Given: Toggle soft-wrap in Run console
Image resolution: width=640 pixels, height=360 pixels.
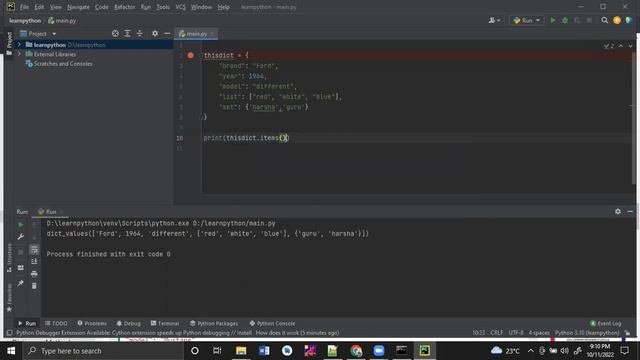Looking at the screenshot, I should (x=34, y=249).
